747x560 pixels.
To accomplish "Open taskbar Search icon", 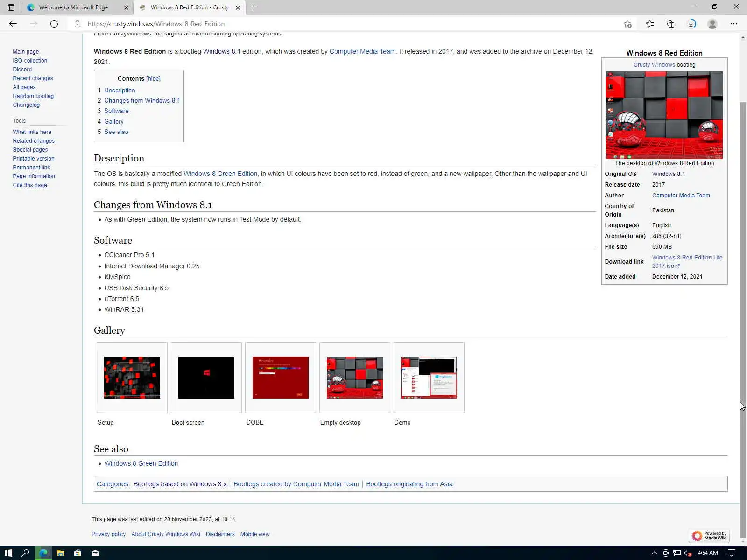I will tap(26, 553).
